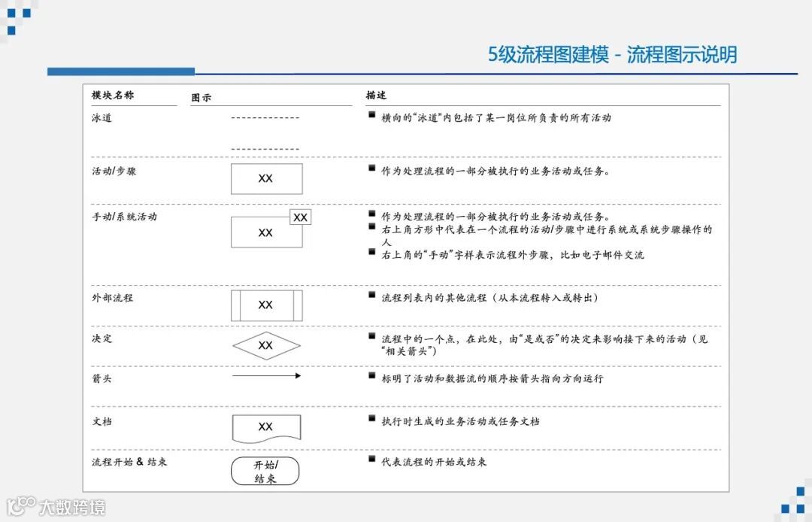Select the activity/step rectangle symbol
Image resolution: width=812 pixels, height=522 pixels.
coord(267,179)
